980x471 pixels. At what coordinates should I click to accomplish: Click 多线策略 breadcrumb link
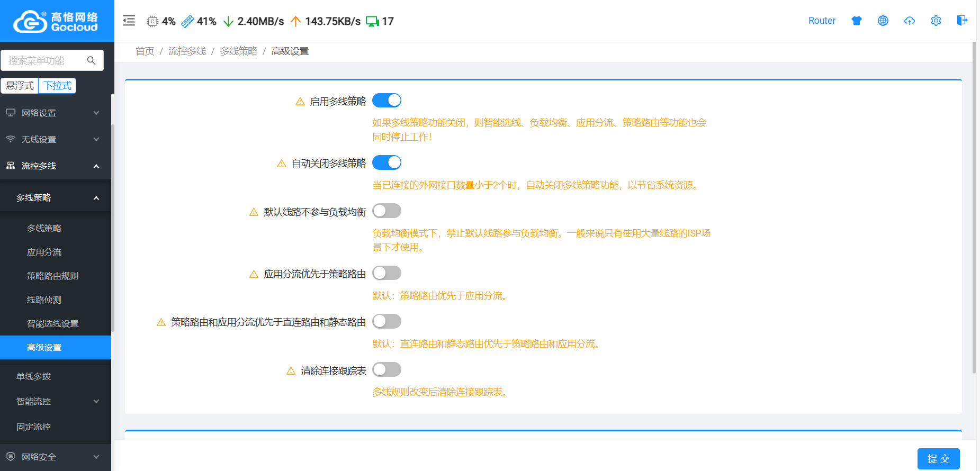(238, 51)
